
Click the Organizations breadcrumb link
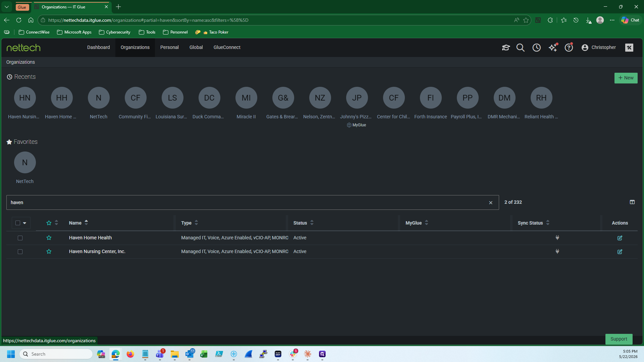pyautogui.click(x=20, y=62)
